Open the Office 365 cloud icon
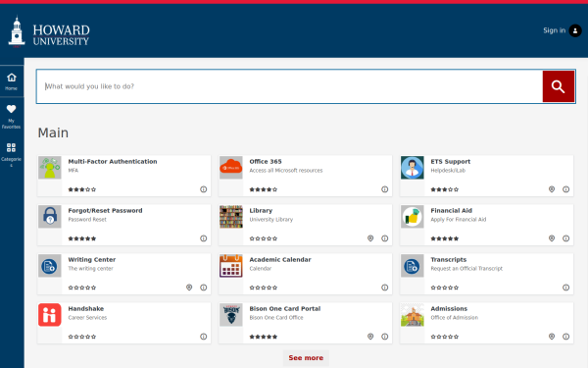Image resolution: width=588 pixels, height=368 pixels. click(x=231, y=168)
